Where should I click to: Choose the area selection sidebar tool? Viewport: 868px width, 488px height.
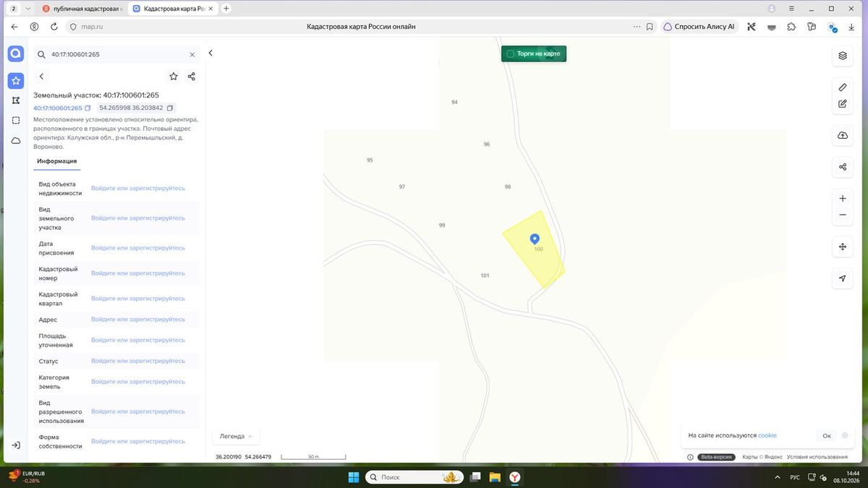pos(16,120)
